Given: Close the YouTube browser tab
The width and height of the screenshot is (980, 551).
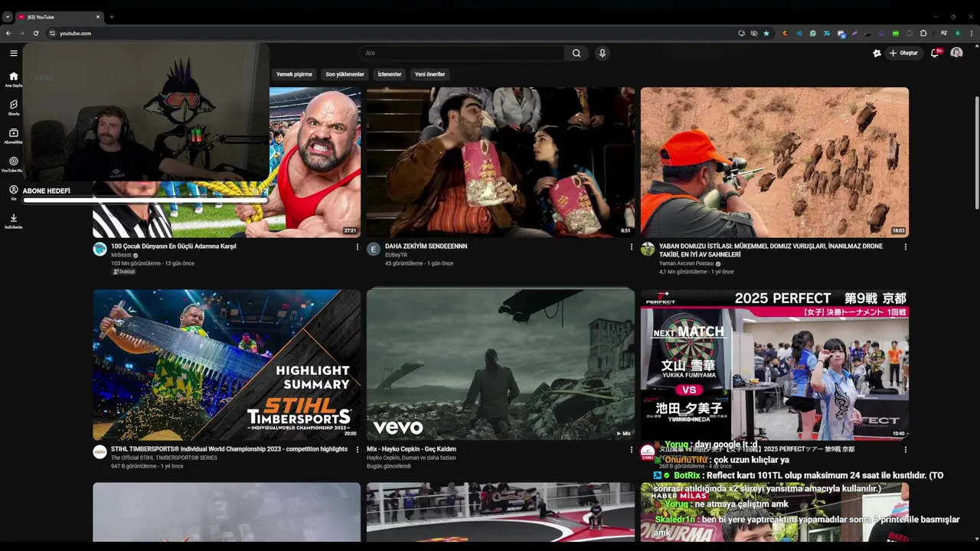Looking at the screenshot, I should 98,17.
